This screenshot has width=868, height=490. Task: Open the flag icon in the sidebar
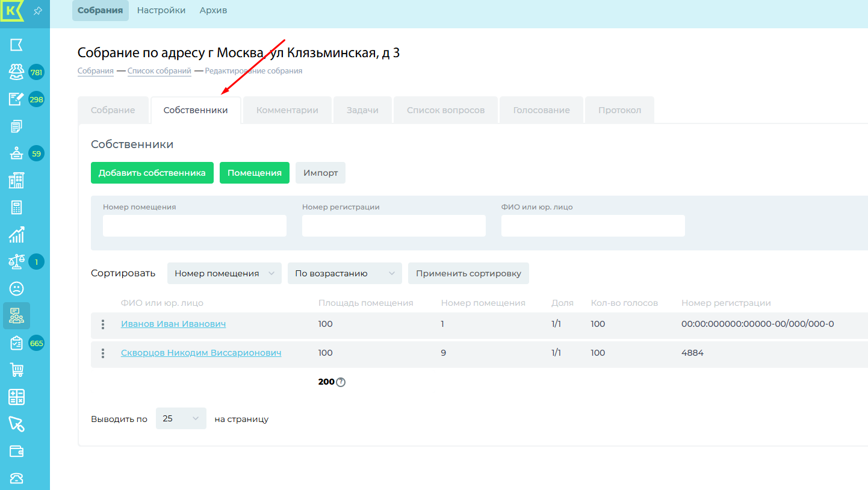pyautogui.click(x=16, y=45)
